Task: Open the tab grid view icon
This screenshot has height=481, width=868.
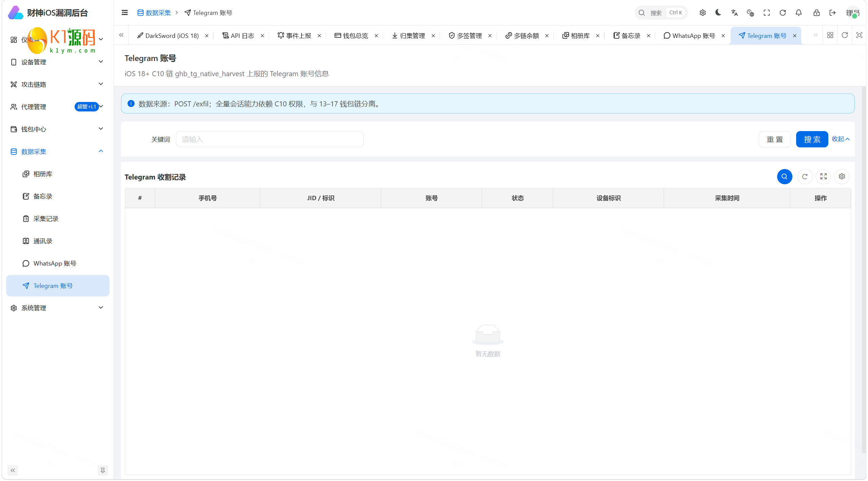Action: click(830, 35)
